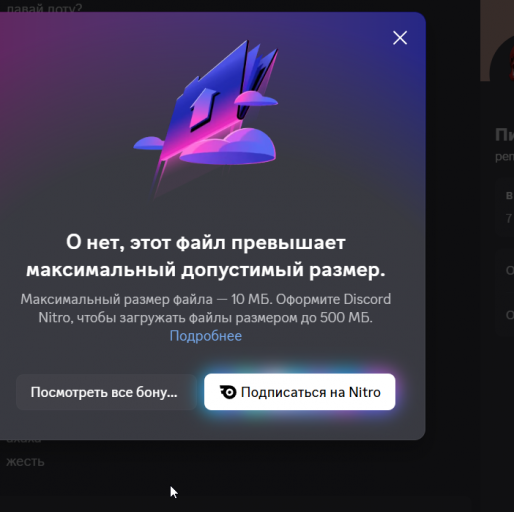
Task: Click the upload arrow on file illustration
Action: [204, 107]
